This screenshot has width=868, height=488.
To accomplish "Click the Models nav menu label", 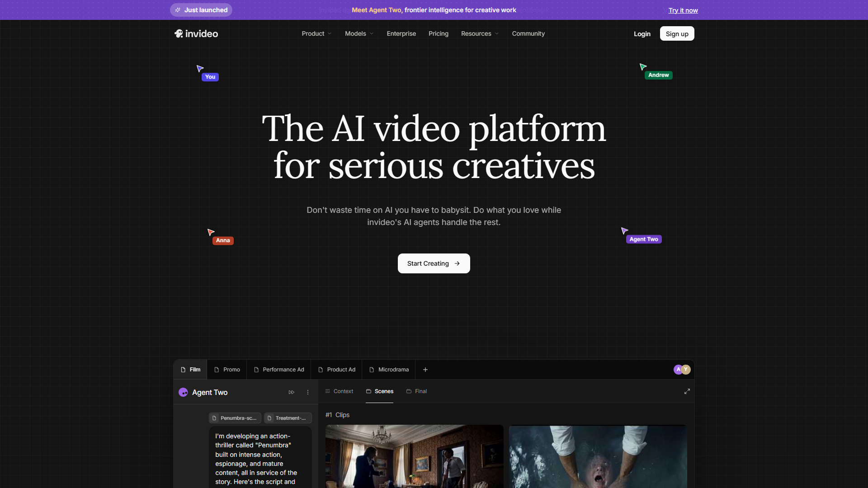I will pos(355,33).
